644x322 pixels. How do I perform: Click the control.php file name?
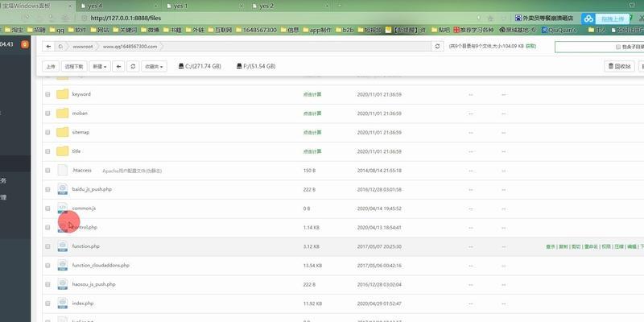tap(85, 227)
